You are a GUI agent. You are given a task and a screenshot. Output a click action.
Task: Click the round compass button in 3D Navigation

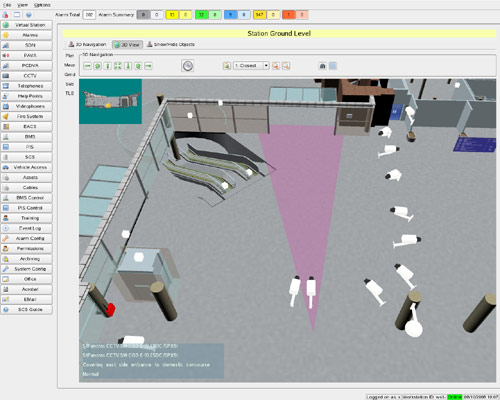188,66
